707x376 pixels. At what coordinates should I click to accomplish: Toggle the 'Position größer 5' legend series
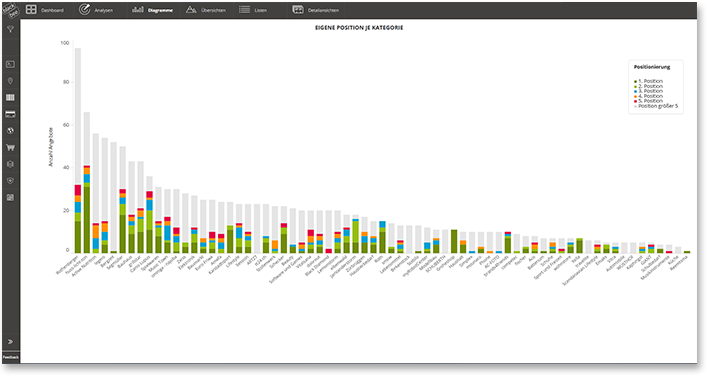point(656,106)
